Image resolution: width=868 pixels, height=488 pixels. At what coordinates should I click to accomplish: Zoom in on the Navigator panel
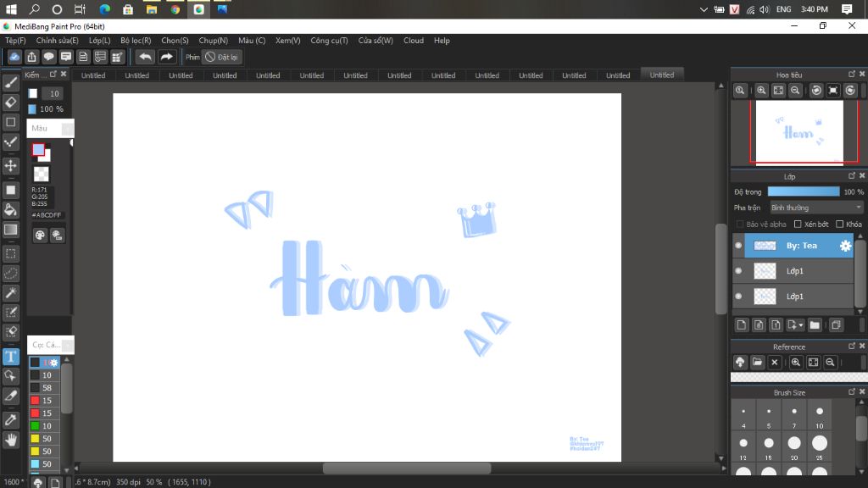click(761, 91)
